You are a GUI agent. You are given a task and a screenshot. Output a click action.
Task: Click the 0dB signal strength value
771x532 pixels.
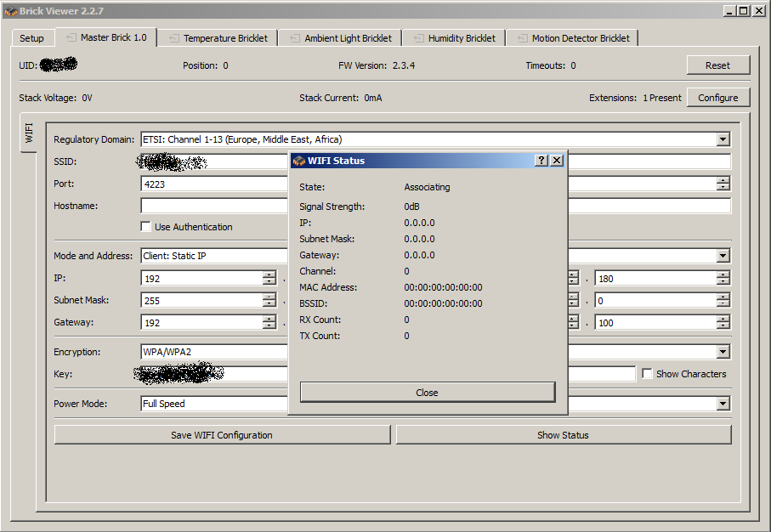[x=411, y=207]
